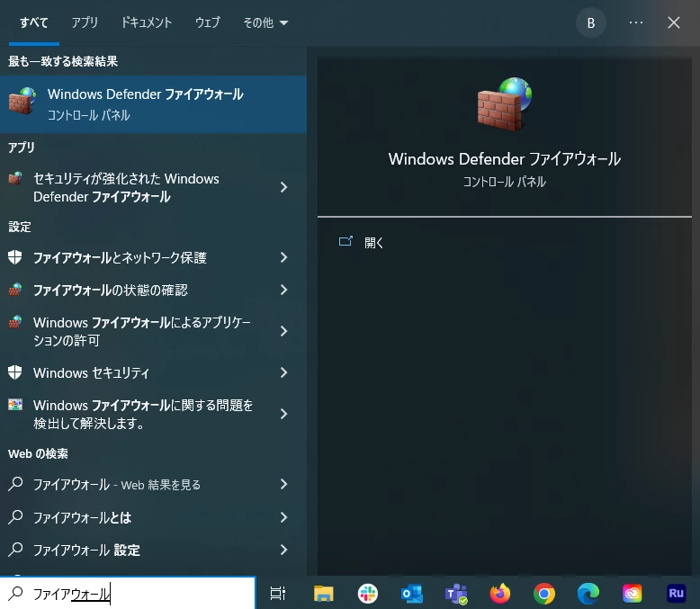This screenshot has width=700, height=609.
Task: Open Adobe Premiere Rush from the taskbar
Action: pos(676,594)
